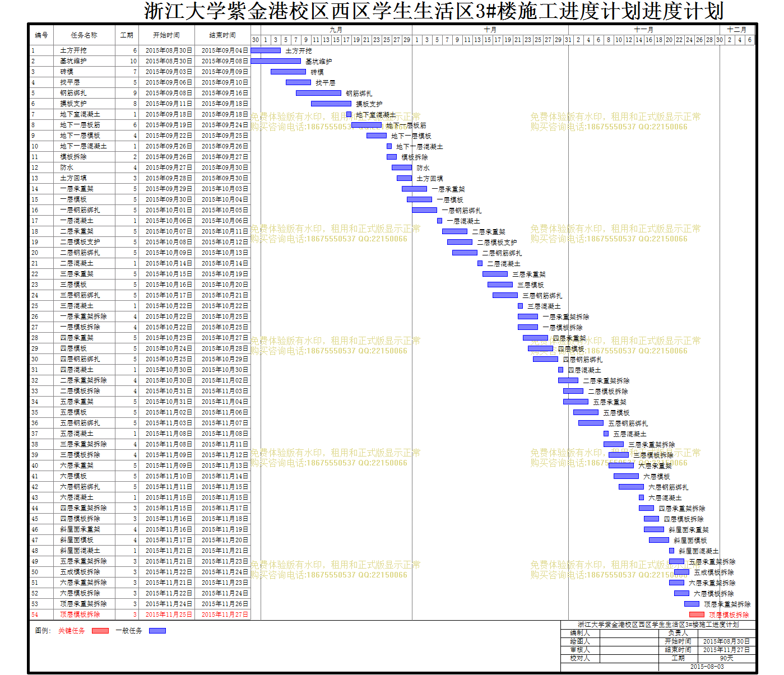Click the 工期 column header
The image size is (784, 675).
pos(127,35)
